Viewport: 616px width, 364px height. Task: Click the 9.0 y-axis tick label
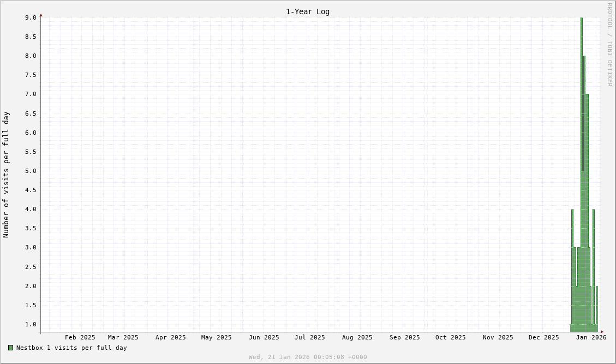31,17
